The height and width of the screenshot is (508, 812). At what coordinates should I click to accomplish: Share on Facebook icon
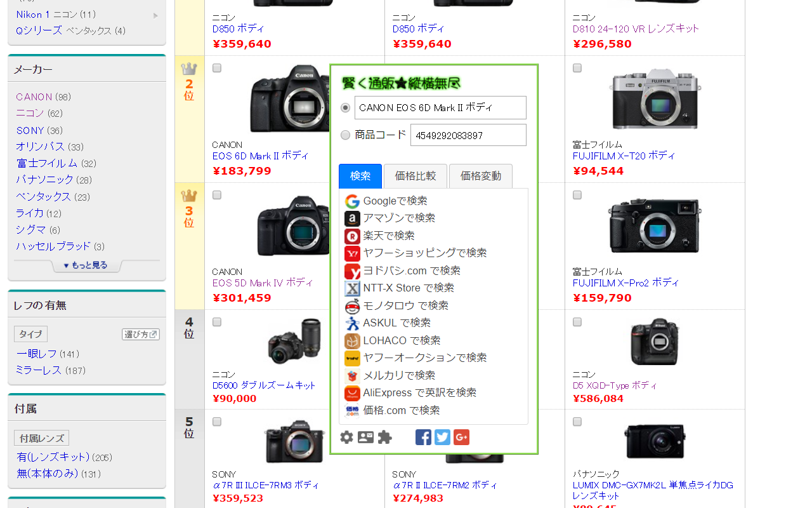pos(423,438)
